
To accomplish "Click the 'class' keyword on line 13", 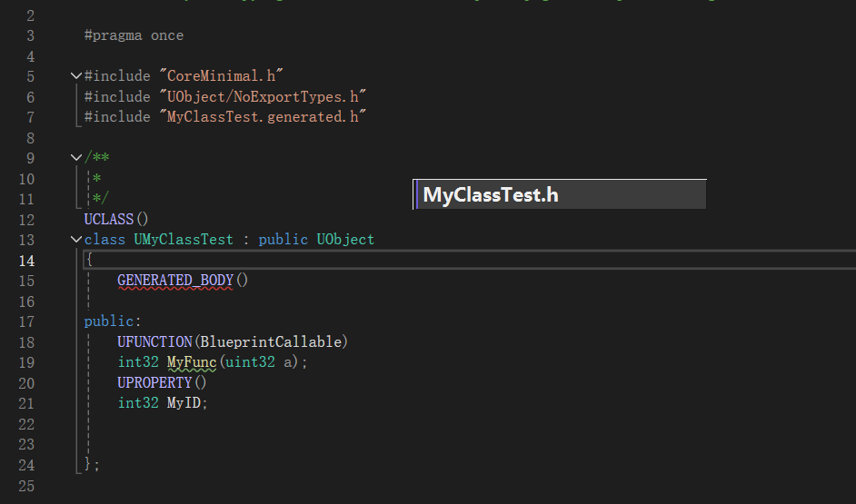I will coord(105,240).
